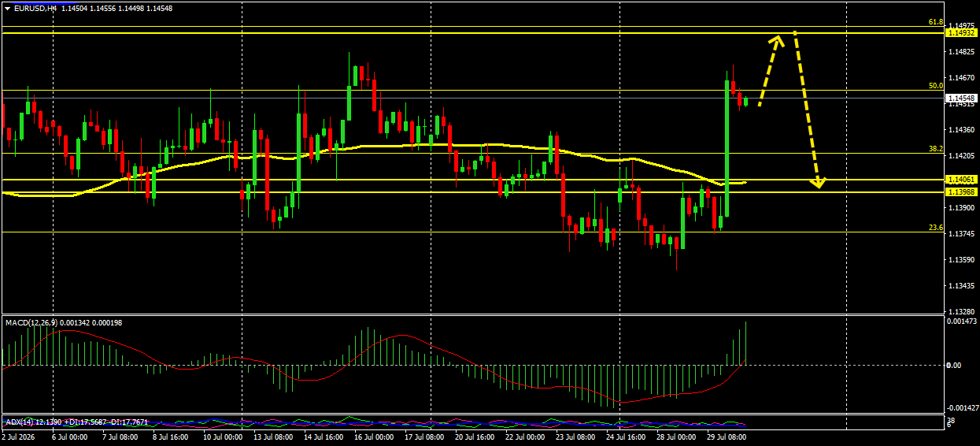Screen dimensions: 980x446
Task: Click the 22 Jul 00:00 time label
Action: pyautogui.click(x=526, y=436)
